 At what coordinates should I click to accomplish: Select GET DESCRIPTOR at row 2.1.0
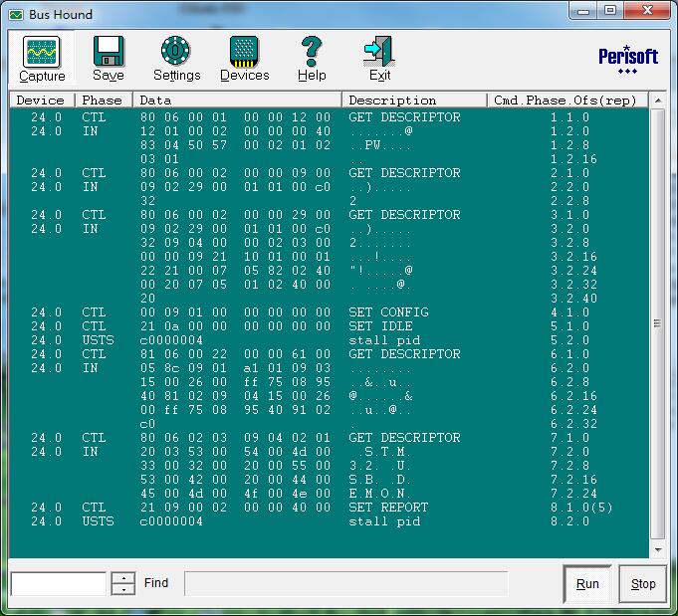click(x=404, y=173)
